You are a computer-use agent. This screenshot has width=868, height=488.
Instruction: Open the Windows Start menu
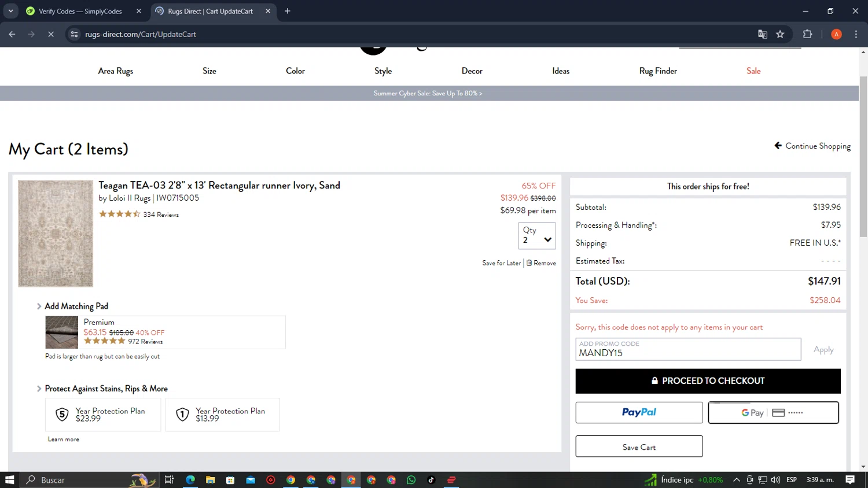(x=10, y=480)
